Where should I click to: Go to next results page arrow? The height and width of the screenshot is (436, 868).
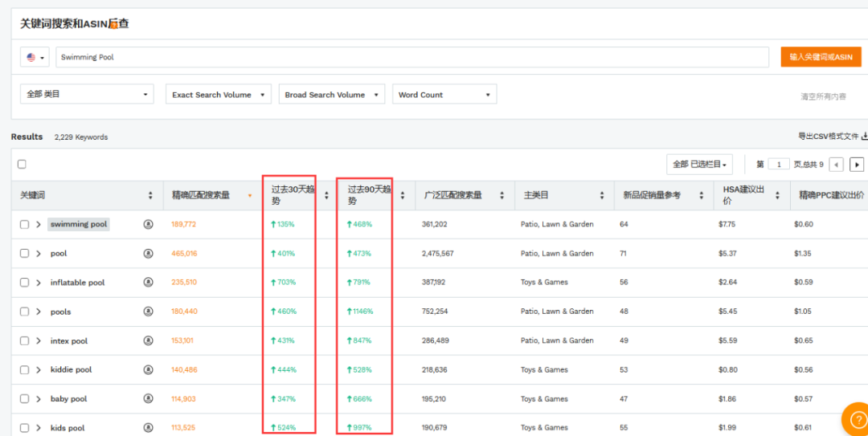pyautogui.click(x=857, y=165)
